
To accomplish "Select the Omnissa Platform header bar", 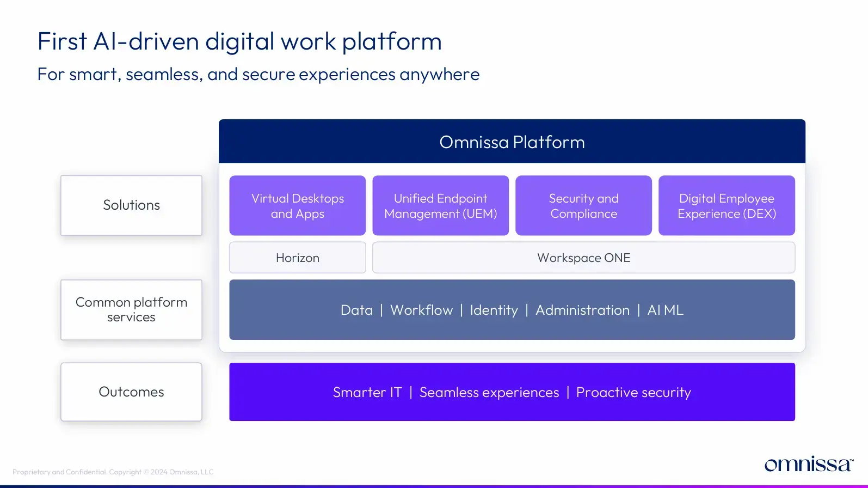I will [512, 142].
